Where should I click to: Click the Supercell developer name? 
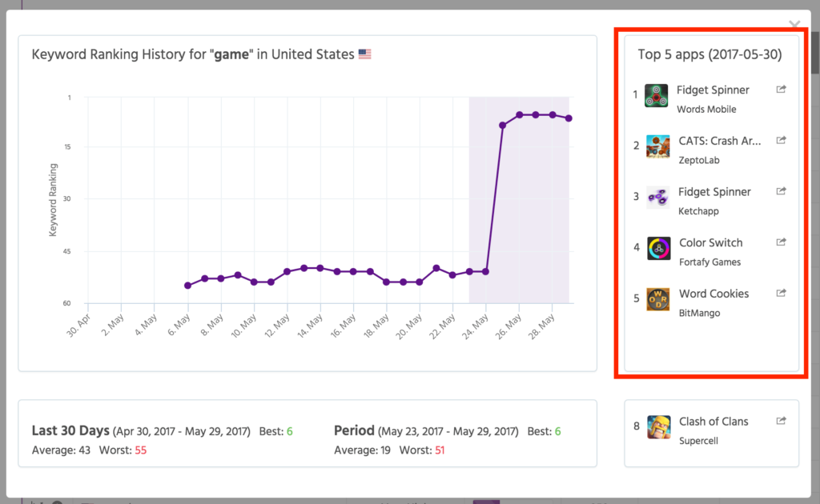pos(698,441)
